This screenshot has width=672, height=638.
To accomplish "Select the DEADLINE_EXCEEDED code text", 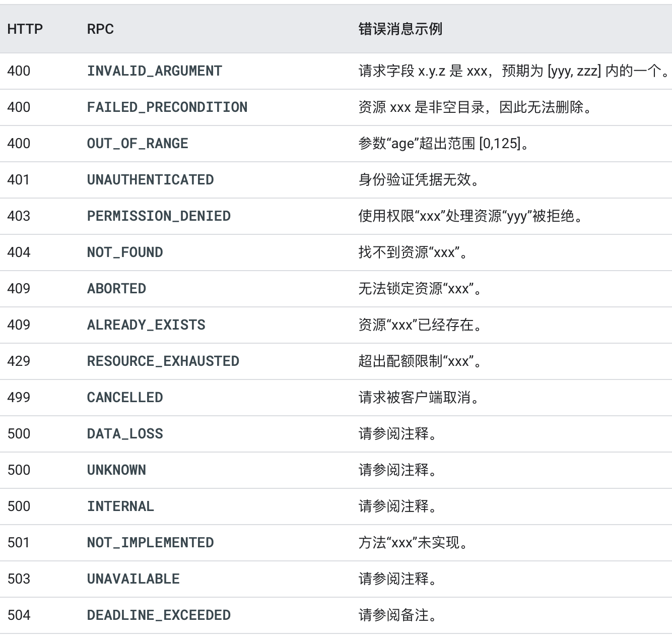I will (x=159, y=615).
